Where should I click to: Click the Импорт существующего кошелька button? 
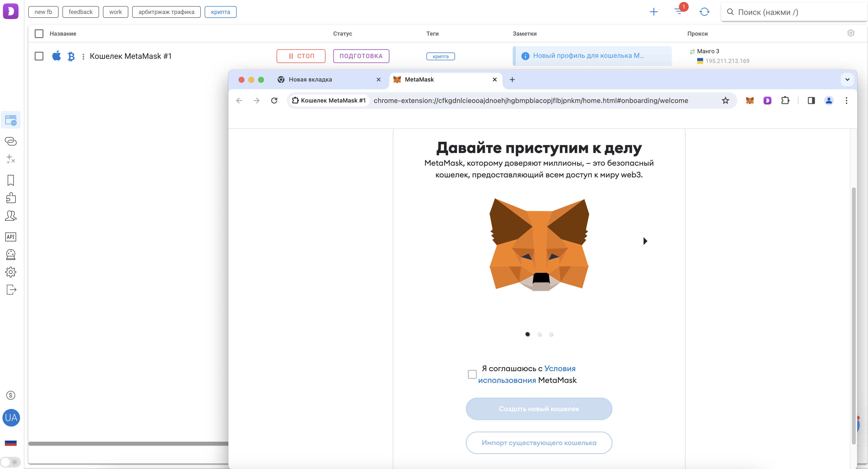tap(539, 443)
